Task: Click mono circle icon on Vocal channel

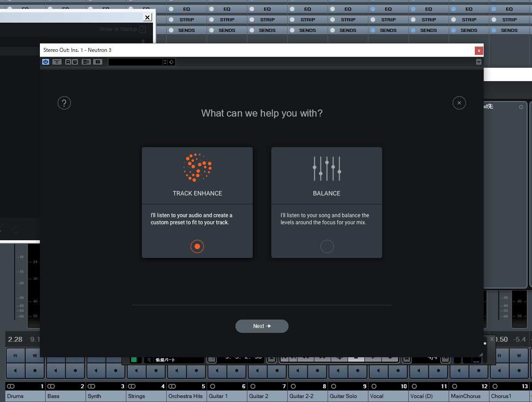Action: (x=374, y=386)
